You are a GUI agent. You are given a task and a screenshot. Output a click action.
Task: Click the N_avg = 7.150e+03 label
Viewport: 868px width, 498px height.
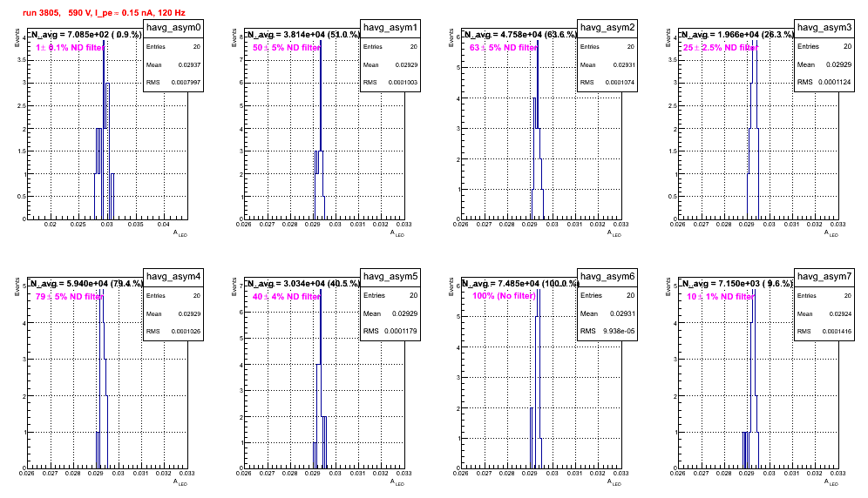click(x=737, y=283)
